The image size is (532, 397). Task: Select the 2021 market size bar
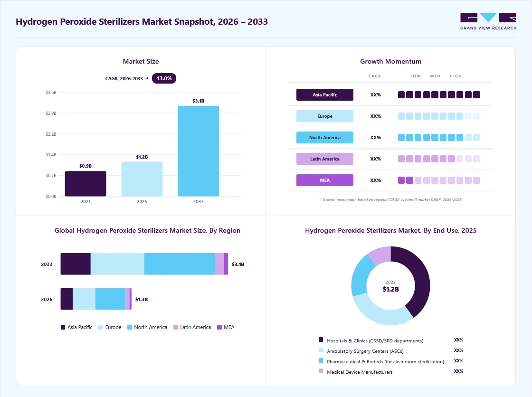pos(85,184)
